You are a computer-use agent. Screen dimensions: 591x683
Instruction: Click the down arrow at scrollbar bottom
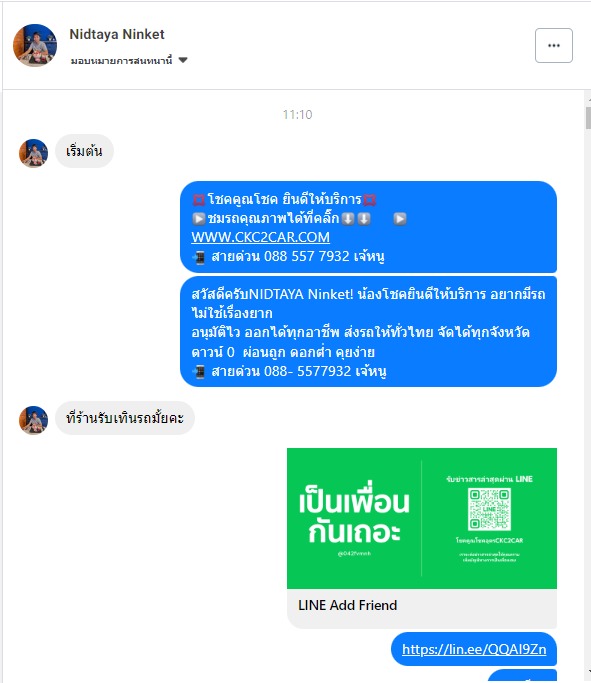(588, 671)
